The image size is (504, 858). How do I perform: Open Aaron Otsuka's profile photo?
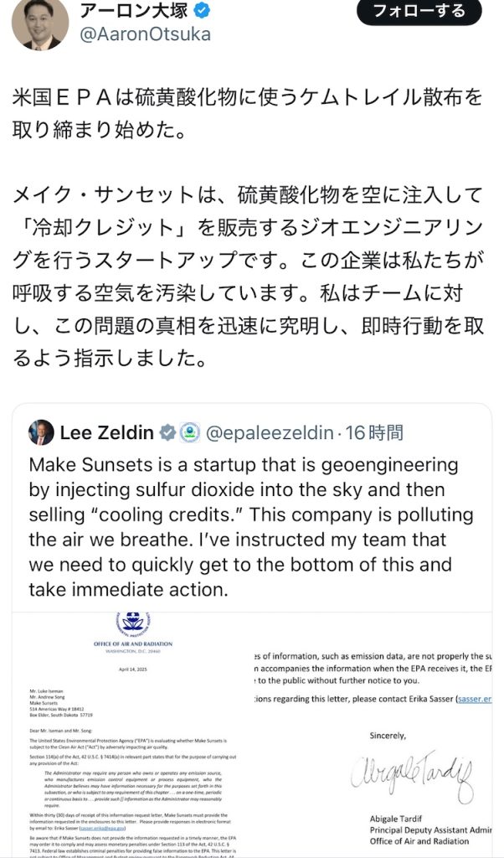40,24
